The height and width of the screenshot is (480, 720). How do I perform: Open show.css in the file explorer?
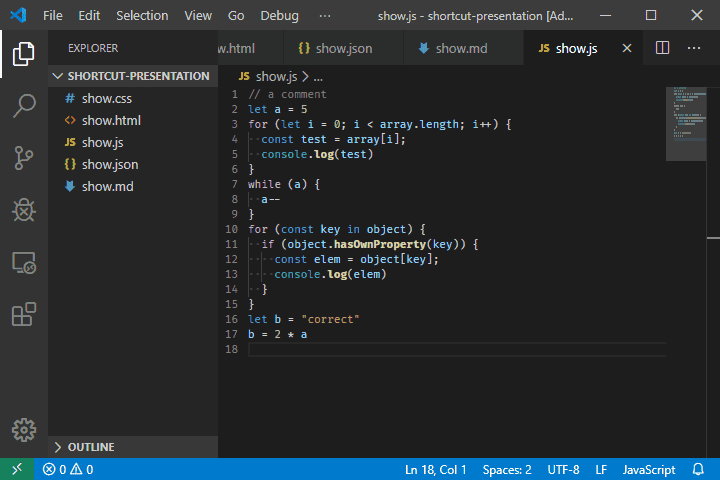click(106, 98)
